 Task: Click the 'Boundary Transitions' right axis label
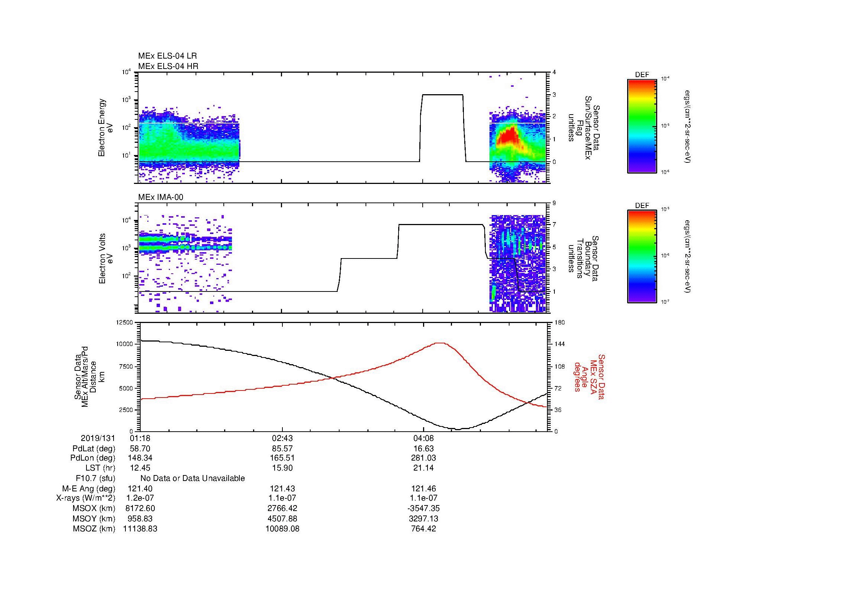[583, 259]
